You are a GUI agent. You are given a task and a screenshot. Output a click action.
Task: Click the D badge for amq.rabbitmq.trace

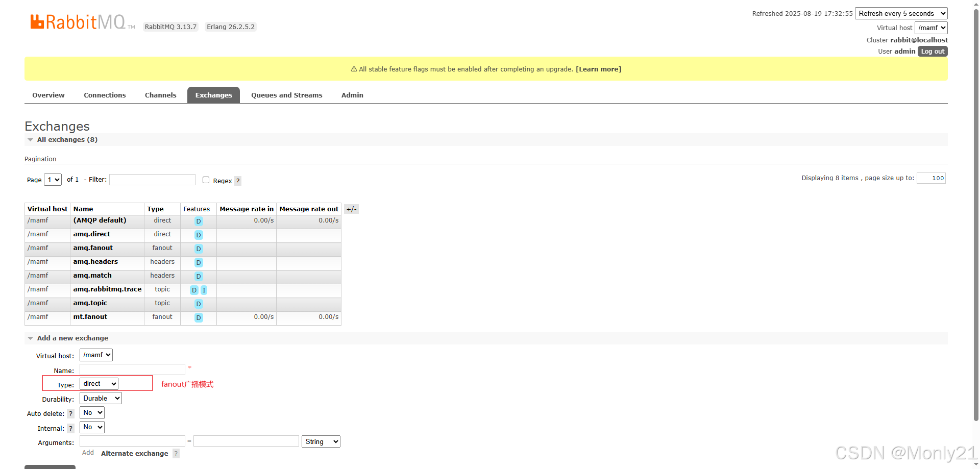[x=194, y=290]
